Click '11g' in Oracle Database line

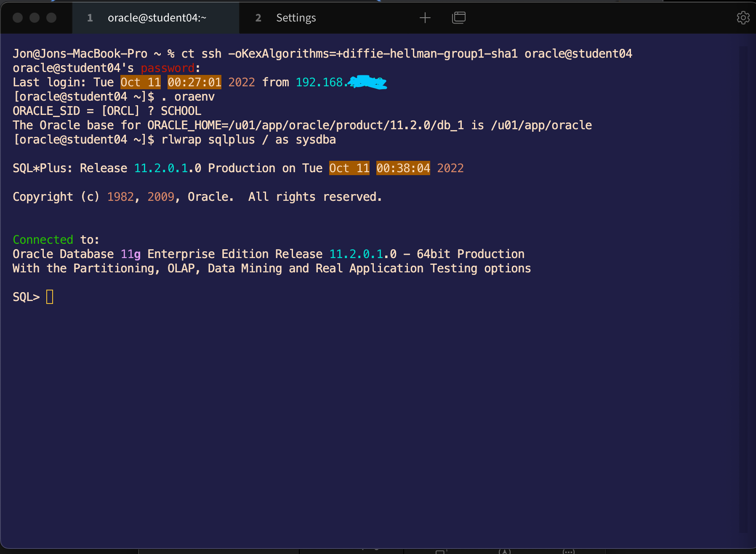[x=130, y=254]
